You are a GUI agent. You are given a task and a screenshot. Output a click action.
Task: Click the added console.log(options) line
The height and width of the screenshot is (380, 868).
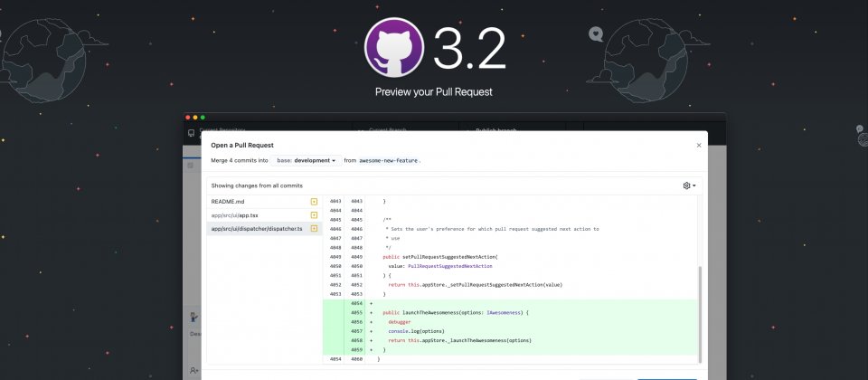416,331
